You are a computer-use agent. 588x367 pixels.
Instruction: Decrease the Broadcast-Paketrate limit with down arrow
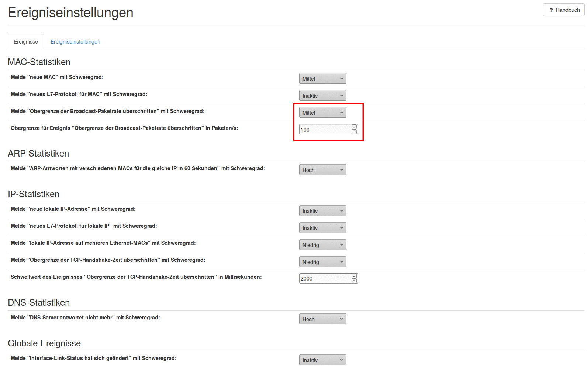tap(354, 131)
